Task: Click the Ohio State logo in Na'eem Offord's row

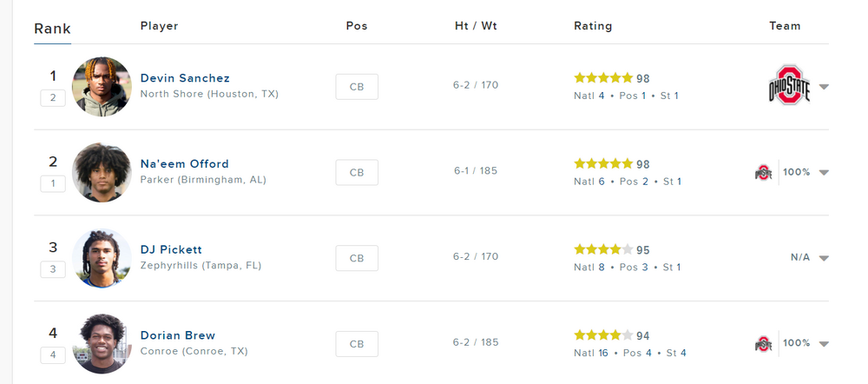Action: [763, 172]
